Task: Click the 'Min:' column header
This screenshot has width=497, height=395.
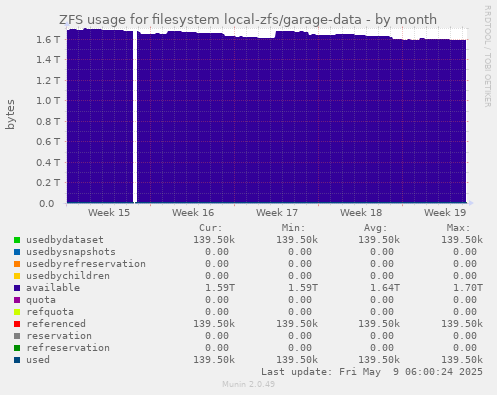Action: tap(293, 228)
